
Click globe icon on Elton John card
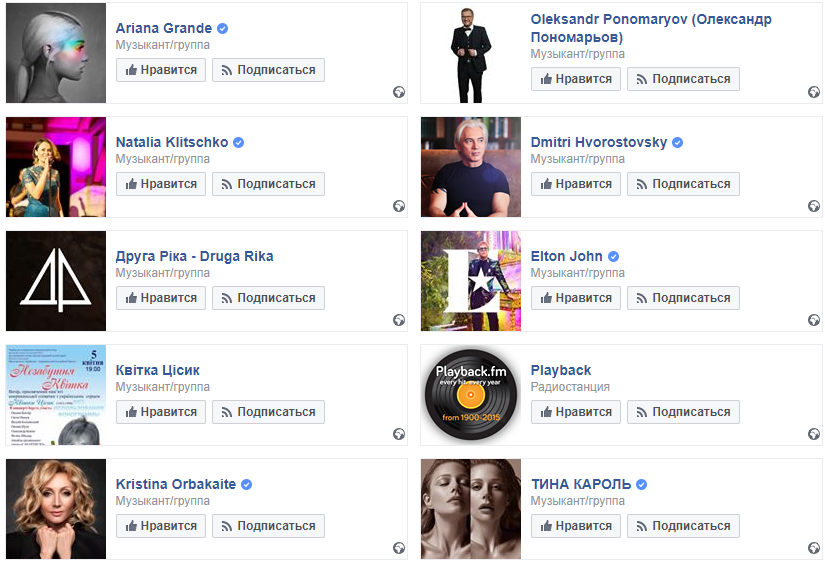click(x=814, y=320)
